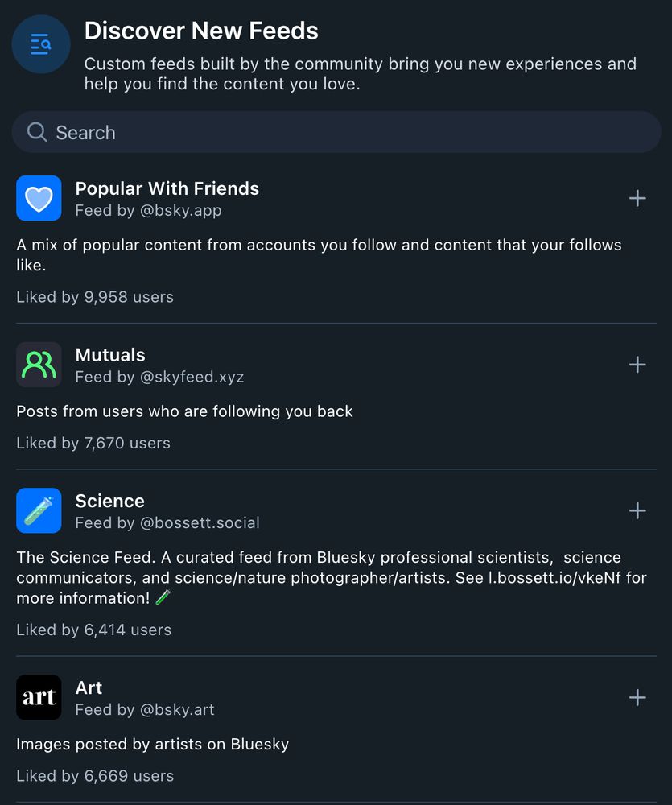Open the Science feed title
This screenshot has height=805, width=672.
point(109,501)
